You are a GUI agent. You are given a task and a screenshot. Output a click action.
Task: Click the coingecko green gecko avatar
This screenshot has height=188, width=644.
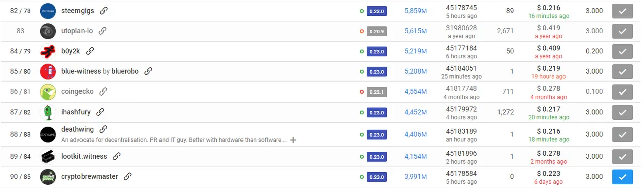tap(48, 91)
